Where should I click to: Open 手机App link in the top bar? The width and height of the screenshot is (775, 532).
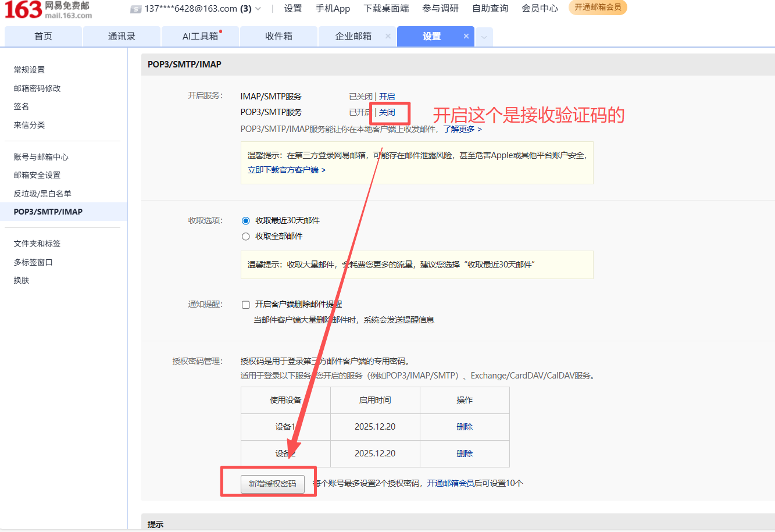click(333, 8)
